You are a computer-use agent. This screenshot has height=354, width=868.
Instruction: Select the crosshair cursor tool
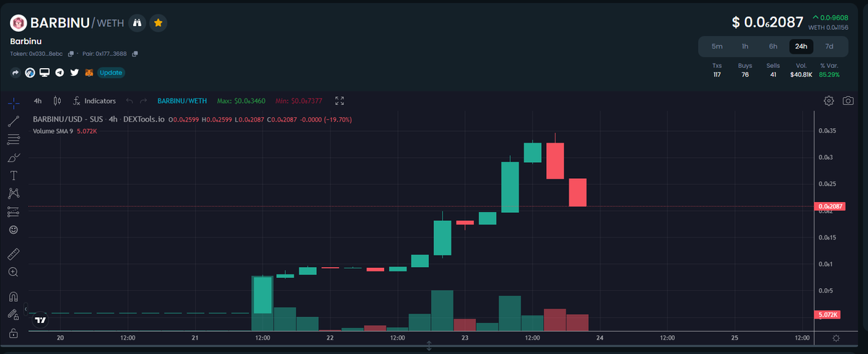tap(13, 102)
